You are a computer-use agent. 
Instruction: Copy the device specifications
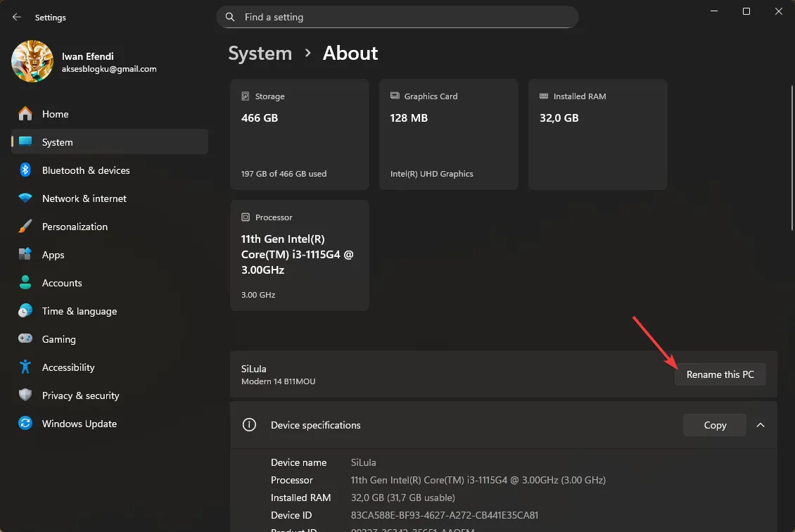714,425
